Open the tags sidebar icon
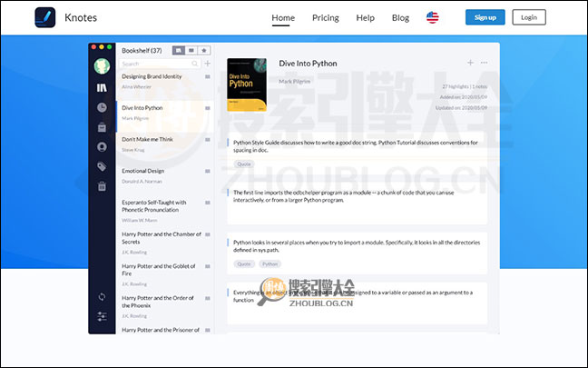588x368 pixels. pos(102,166)
